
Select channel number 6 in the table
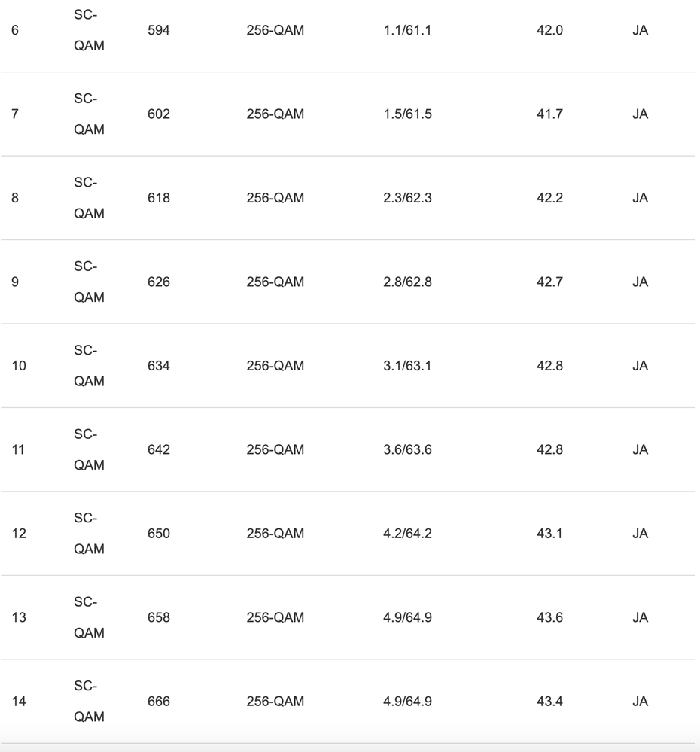[x=17, y=31]
